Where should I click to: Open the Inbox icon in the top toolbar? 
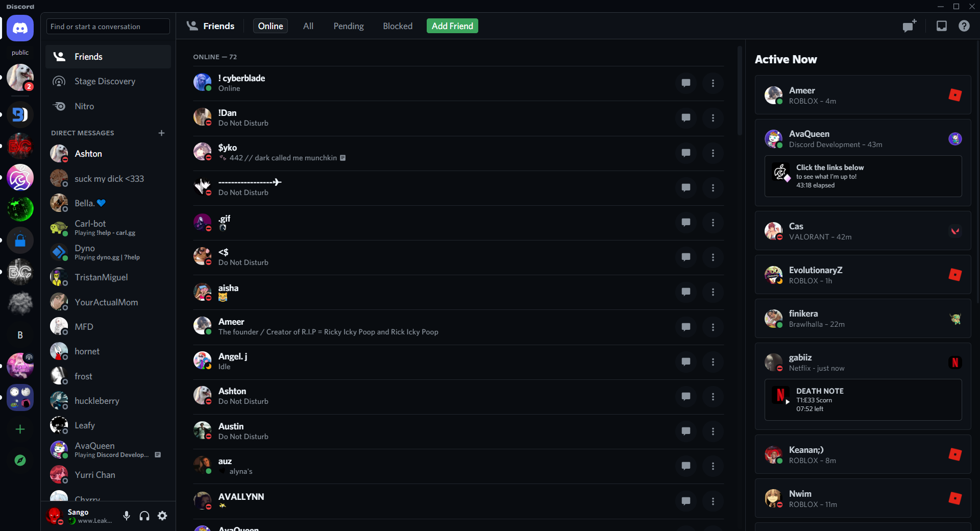pos(941,26)
